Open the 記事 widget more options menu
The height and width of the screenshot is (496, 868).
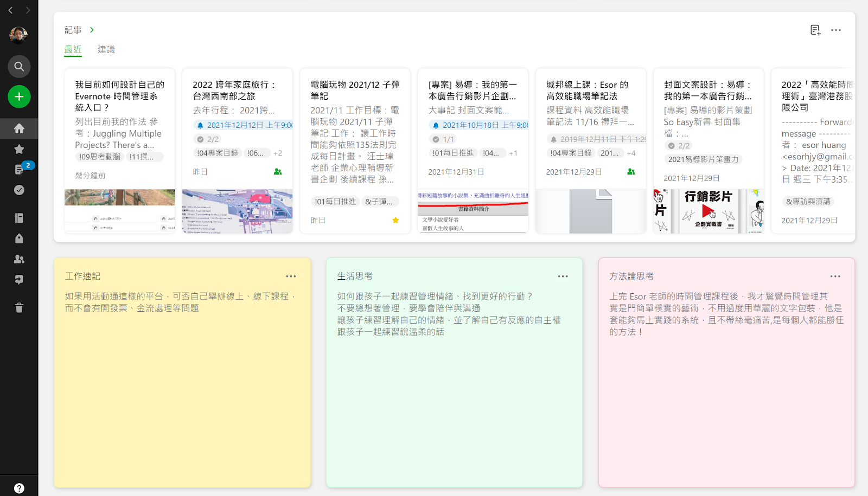[x=836, y=30]
